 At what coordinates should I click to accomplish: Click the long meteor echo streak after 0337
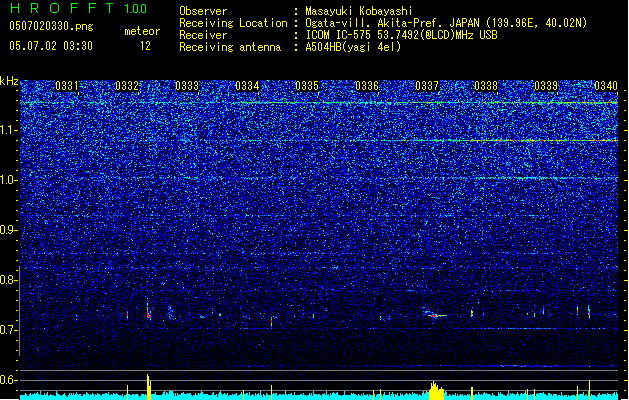(x=434, y=314)
